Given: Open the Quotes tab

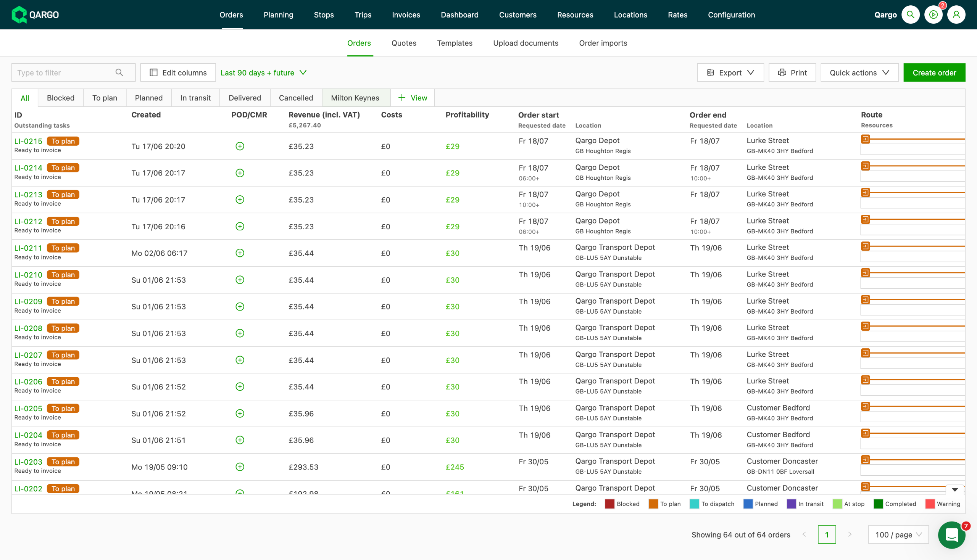Looking at the screenshot, I should click(x=404, y=43).
